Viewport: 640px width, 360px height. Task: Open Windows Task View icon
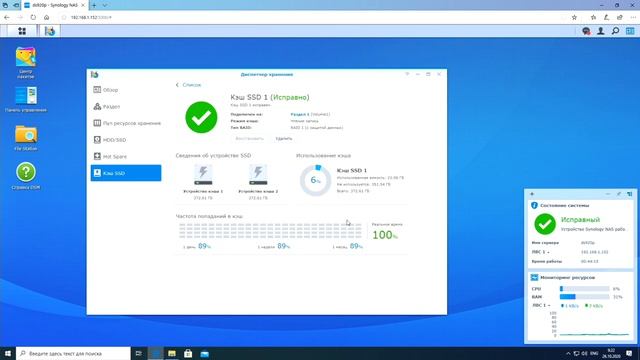138,353
